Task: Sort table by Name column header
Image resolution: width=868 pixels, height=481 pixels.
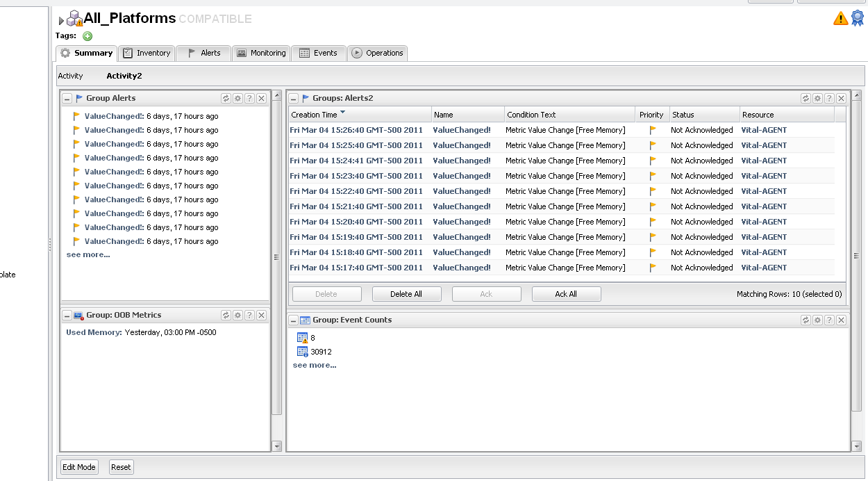Action: pos(468,115)
